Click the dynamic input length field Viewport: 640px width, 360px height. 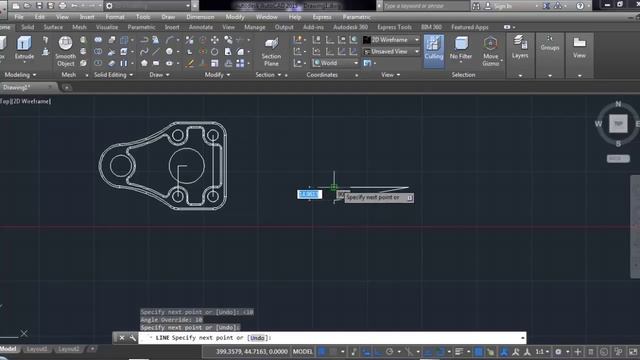click(309, 194)
